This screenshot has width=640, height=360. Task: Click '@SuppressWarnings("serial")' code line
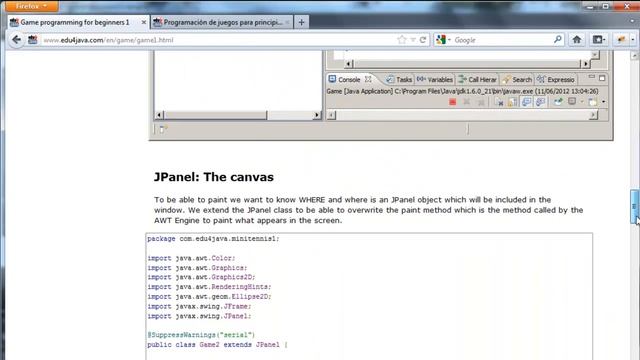(x=201, y=335)
